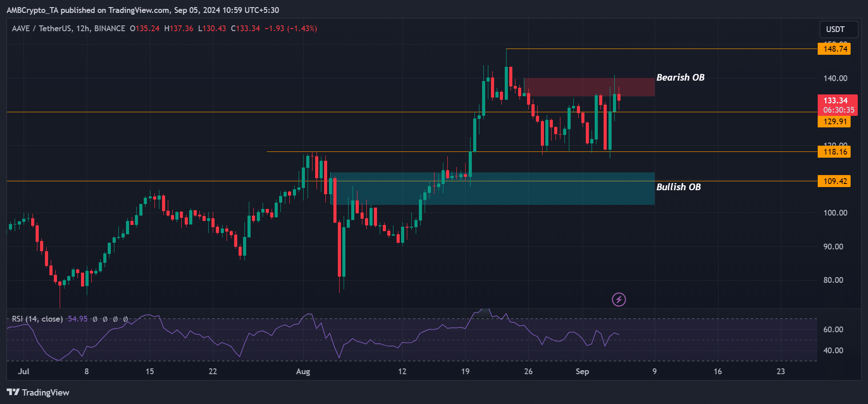The width and height of the screenshot is (868, 404).
Task: Click the high price H137.36 value
Action: (x=178, y=29)
